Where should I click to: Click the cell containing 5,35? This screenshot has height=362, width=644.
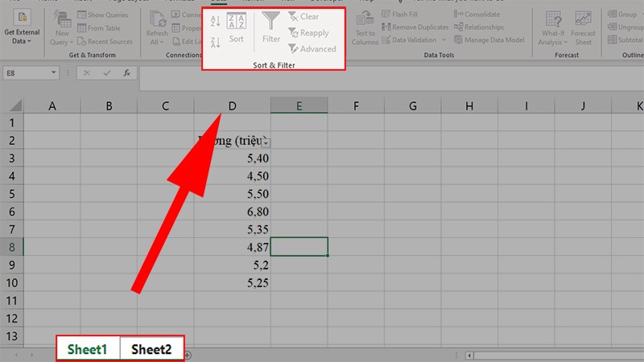click(x=232, y=229)
